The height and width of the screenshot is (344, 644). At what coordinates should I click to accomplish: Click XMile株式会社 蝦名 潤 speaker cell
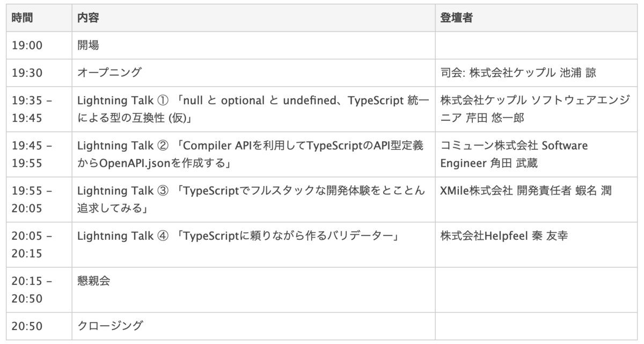click(x=525, y=191)
